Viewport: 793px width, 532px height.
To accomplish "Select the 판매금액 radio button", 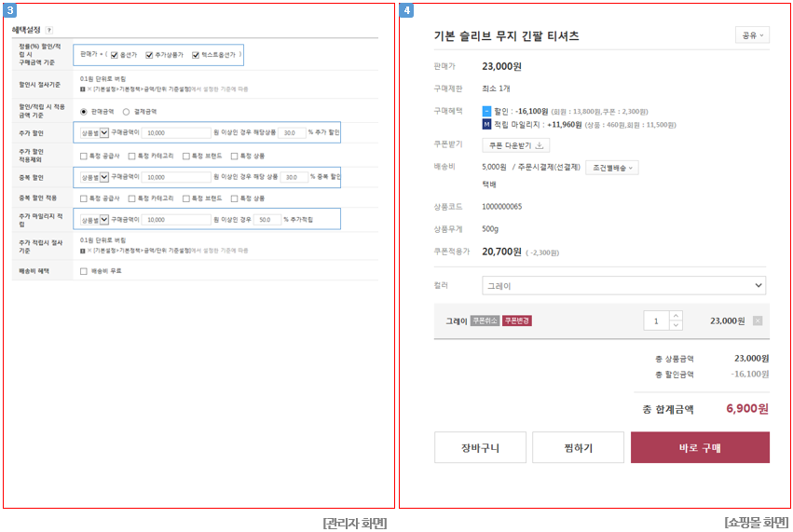I will [x=84, y=112].
